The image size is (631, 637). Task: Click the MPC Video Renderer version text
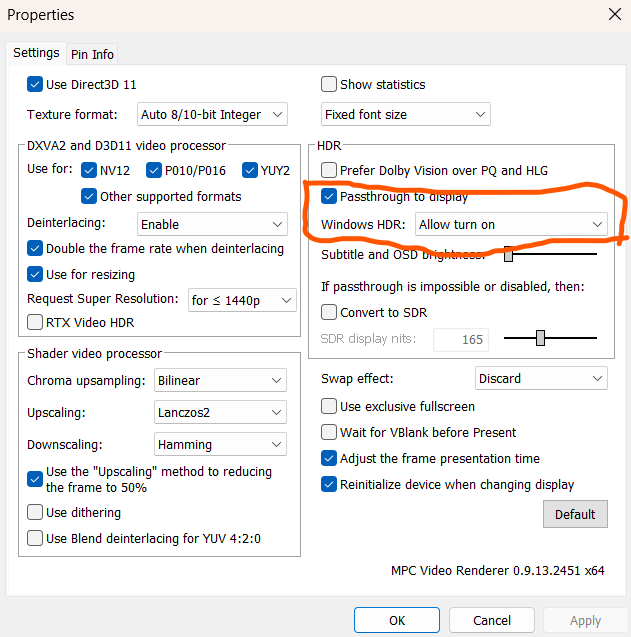498,570
